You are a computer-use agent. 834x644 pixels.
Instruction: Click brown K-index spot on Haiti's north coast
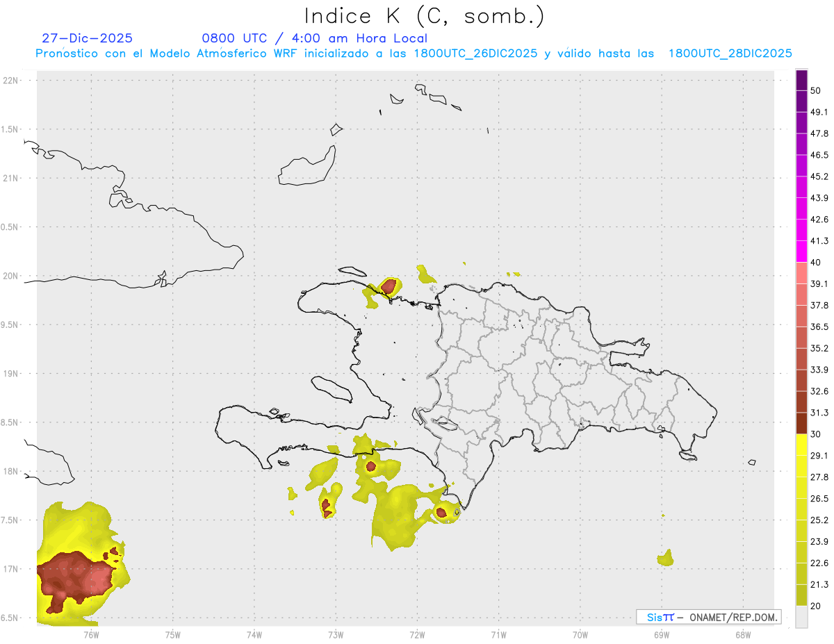(389, 286)
